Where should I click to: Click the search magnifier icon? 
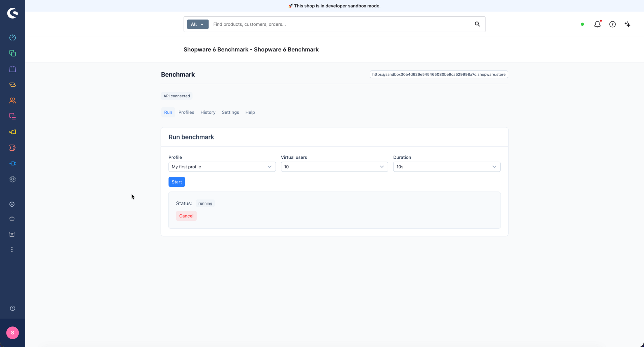pyautogui.click(x=477, y=24)
